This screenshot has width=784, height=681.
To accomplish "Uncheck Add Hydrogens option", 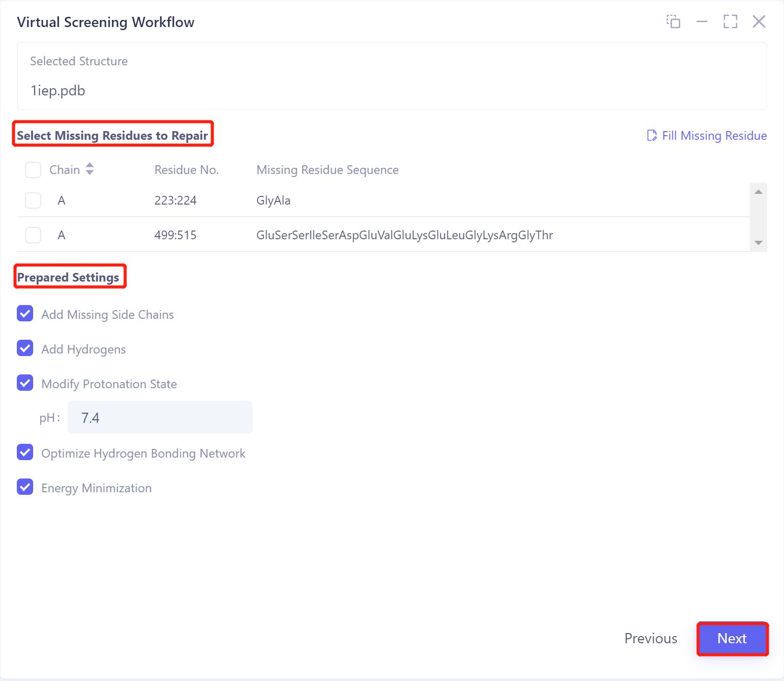I will click(x=24, y=348).
